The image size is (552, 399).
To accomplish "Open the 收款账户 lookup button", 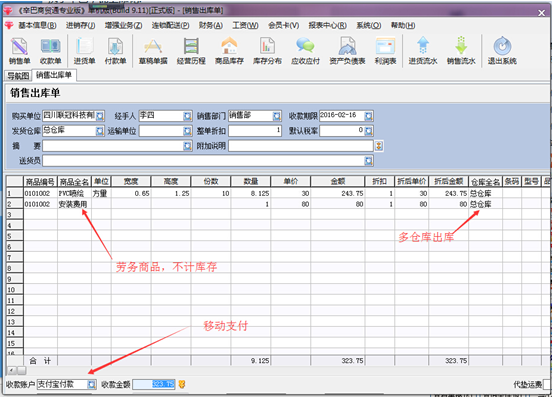I will click(92, 384).
